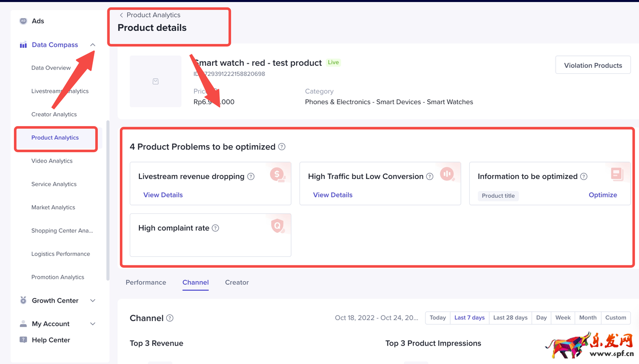Select the Week date range option
Viewport: 639px width, 364px height.
pyautogui.click(x=563, y=318)
